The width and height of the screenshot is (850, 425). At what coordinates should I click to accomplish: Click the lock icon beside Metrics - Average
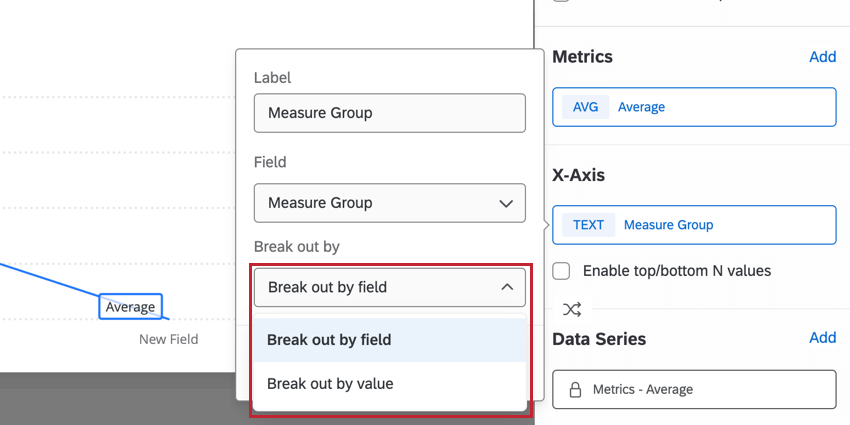575,389
